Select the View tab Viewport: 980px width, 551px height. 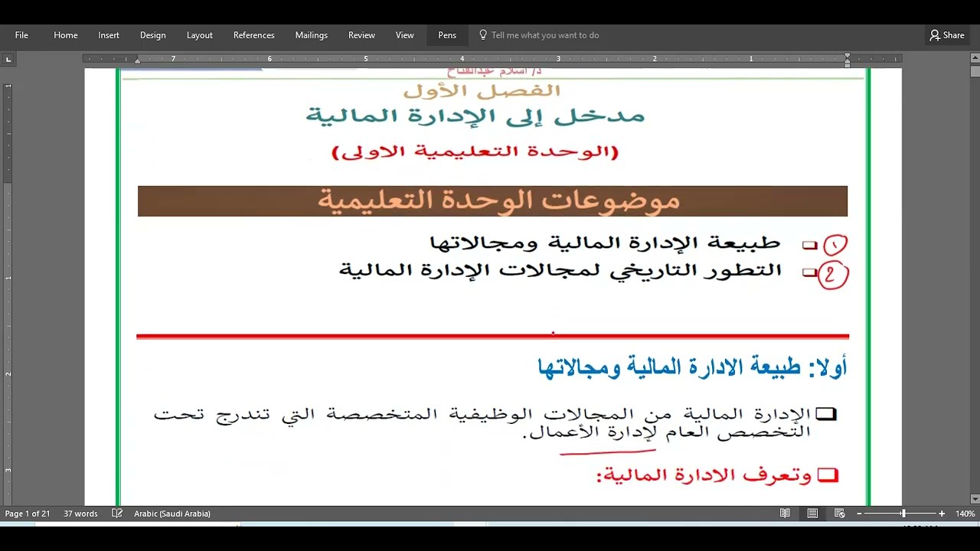coord(405,35)
